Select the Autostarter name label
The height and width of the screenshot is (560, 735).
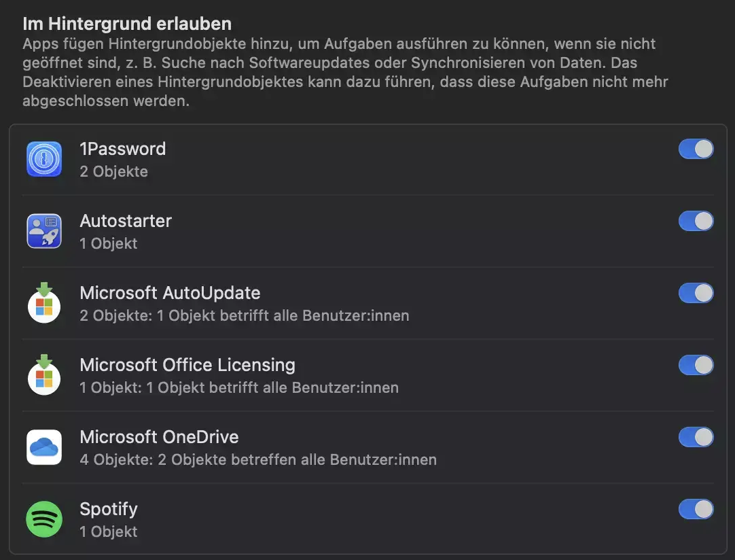pyautogui.click(x=126, y=221)
